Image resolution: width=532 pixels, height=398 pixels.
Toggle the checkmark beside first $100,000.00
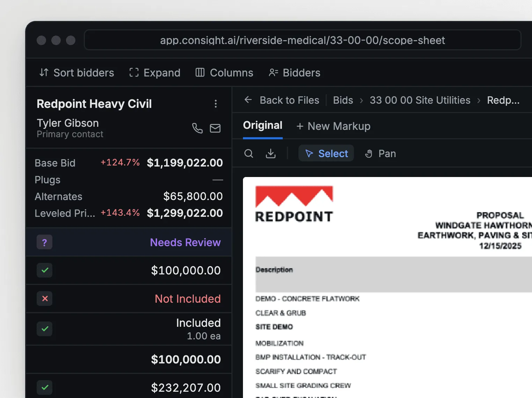[45, 270]
